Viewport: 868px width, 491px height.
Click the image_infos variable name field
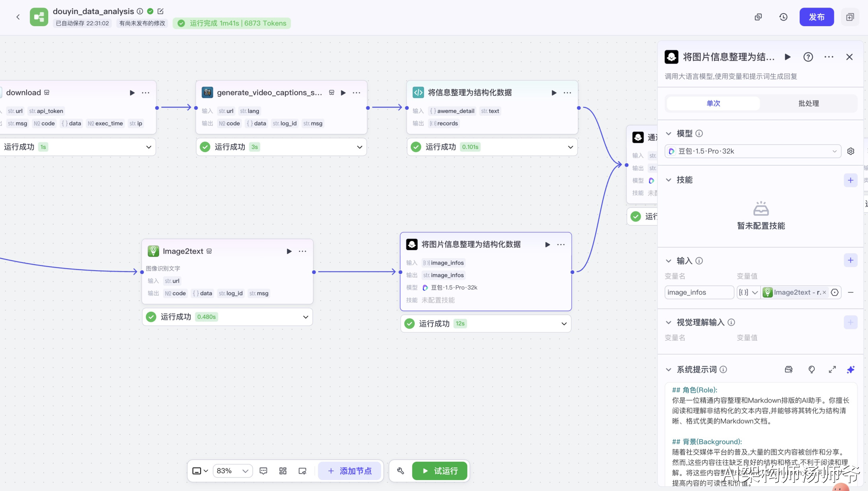point(698,292)
